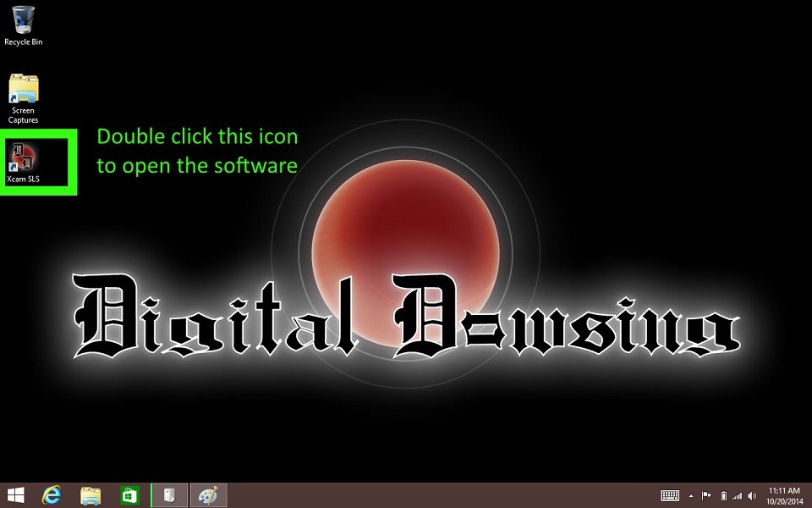Open the network signal tray icon
Image resolution: width=812 pixels, height=508 pixels.
(x=737, y=496)
